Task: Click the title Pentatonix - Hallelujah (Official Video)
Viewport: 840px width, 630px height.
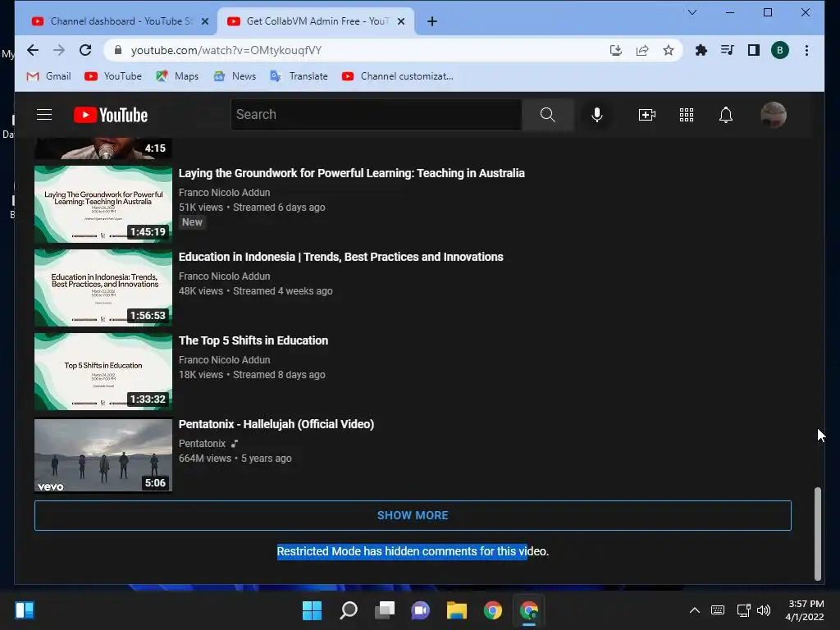Action: 276,424
